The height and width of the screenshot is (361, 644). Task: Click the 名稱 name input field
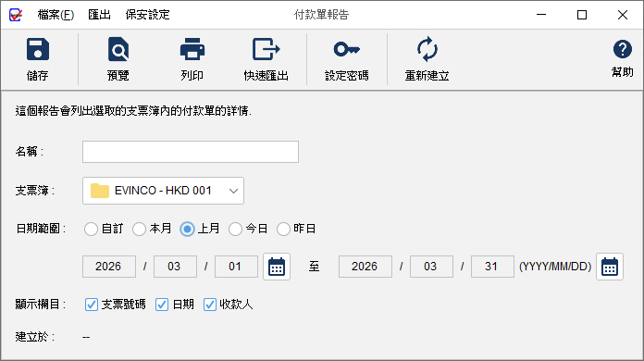click(191, 152)
